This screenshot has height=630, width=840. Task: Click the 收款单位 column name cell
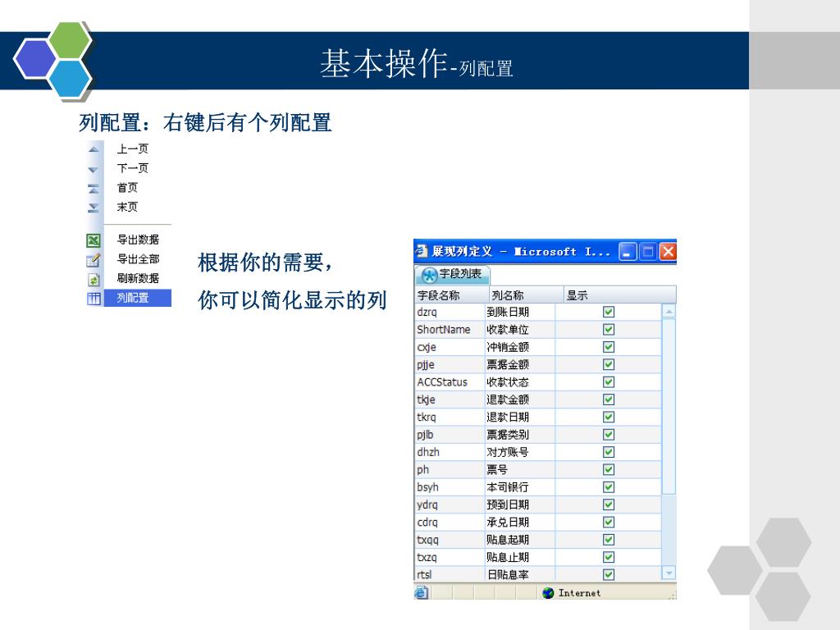(519, 330)
